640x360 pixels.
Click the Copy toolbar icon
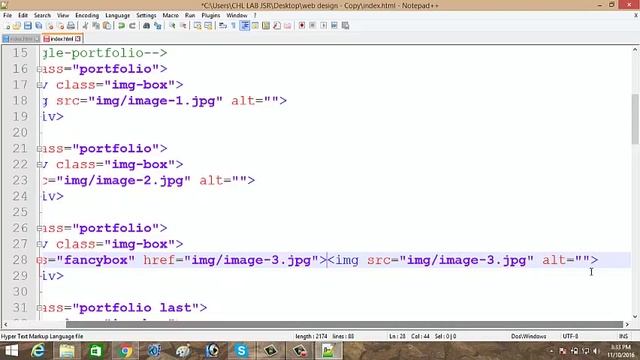point(96,26)
